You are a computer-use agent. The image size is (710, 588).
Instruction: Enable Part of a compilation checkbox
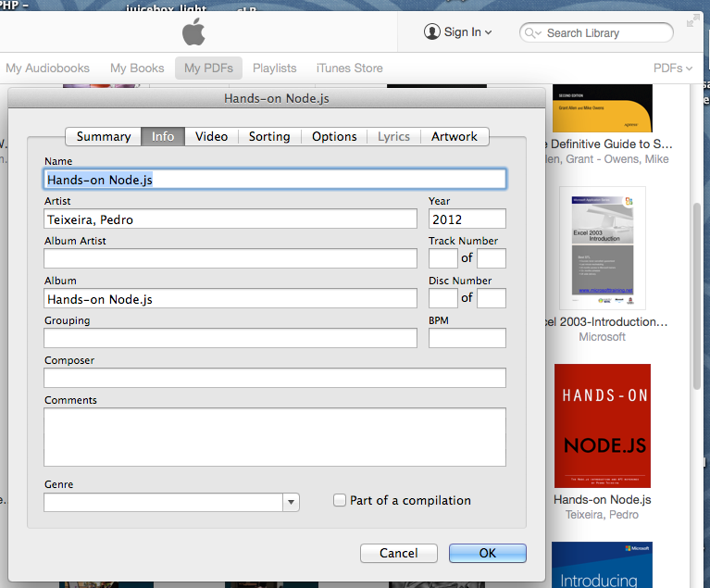340,500
